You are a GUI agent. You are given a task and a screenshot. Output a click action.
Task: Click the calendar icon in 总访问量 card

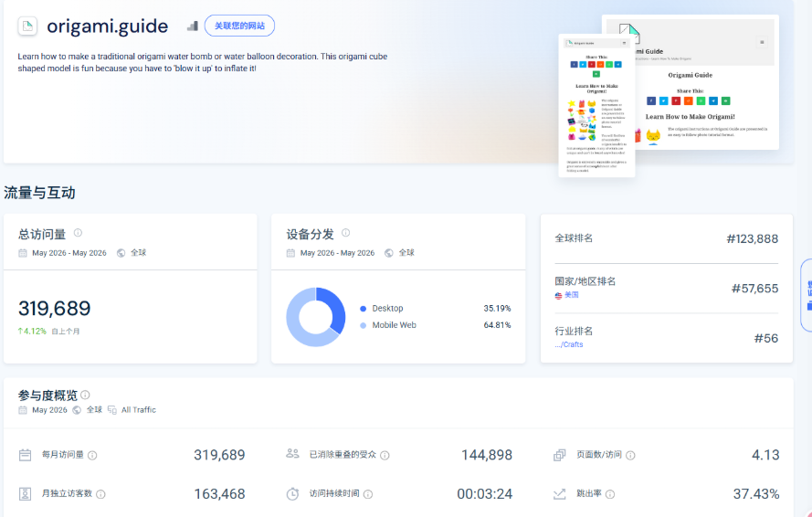(23, 253)
